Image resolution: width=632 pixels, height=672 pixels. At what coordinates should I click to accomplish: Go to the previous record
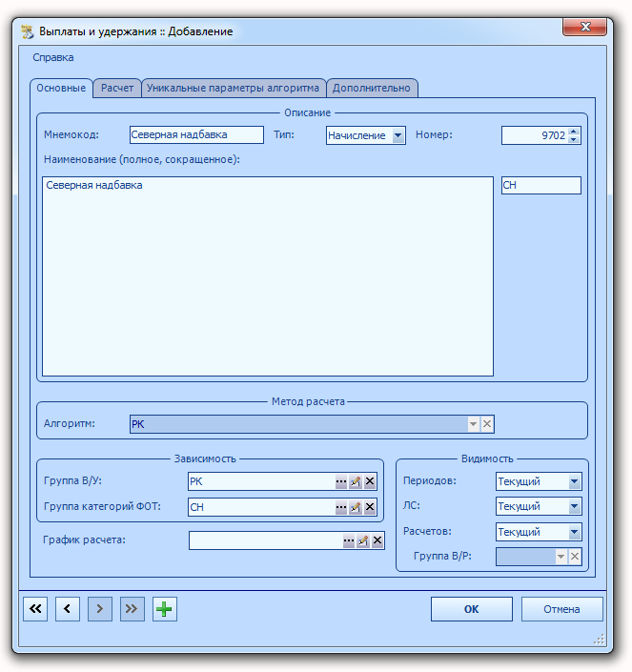(x=68, y=609)
